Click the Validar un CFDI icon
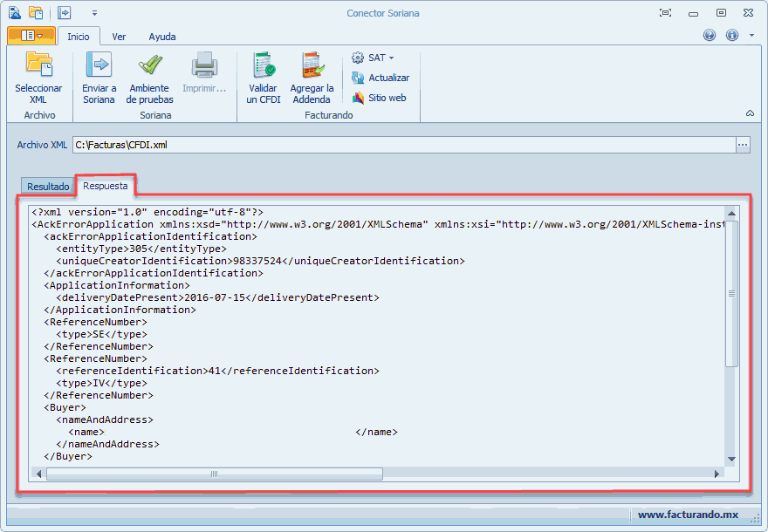Screen dimensions: 768x532 click(x=264, y=66)
